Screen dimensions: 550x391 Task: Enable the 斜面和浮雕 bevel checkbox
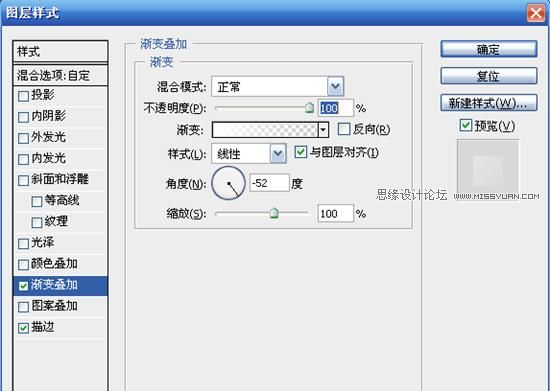(23, 180)
